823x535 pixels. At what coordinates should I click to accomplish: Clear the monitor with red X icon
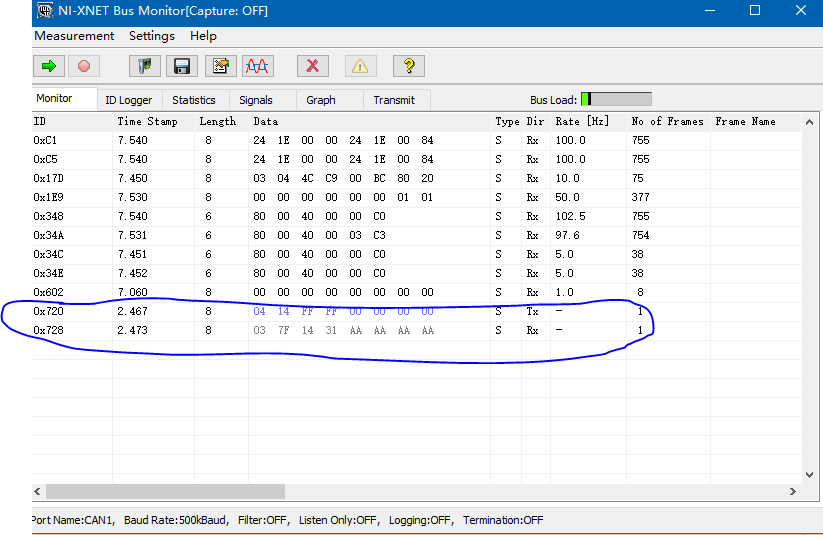click(313, 66)
